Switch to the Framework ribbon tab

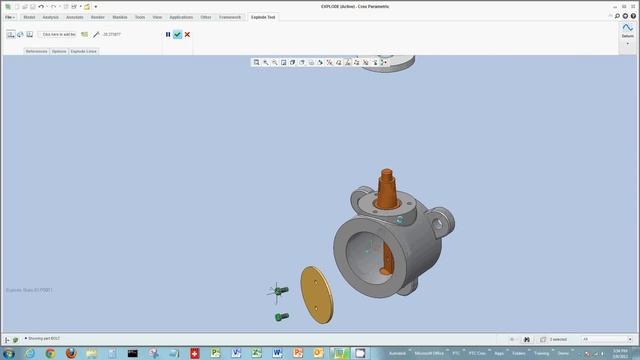[x=230, y=17]
